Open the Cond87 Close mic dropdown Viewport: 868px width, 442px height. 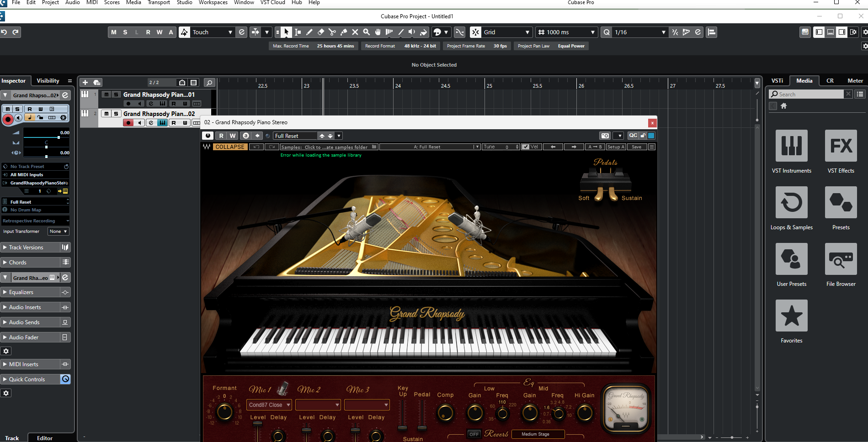tap(269, 405)
